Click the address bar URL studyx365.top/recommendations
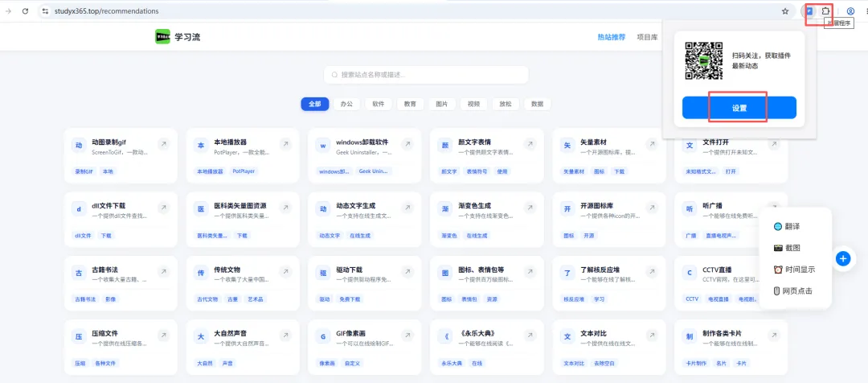Viewport: 868px width, 383px height. click(x=106, y=11)
